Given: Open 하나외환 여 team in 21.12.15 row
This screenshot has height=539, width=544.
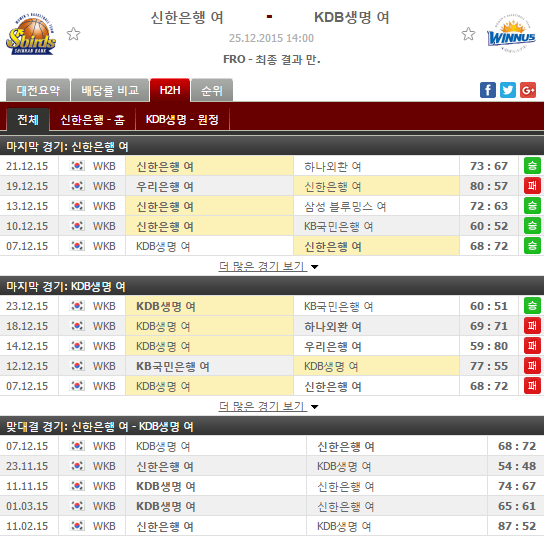Looking at the screenshot, I should [332, 166].
